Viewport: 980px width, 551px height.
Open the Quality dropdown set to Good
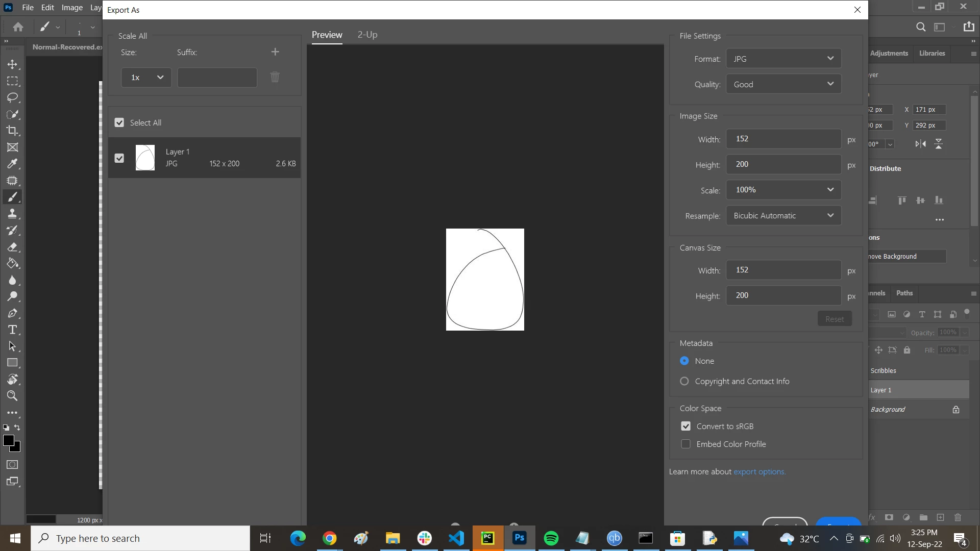pyautogui.click(x=783, y=84)
